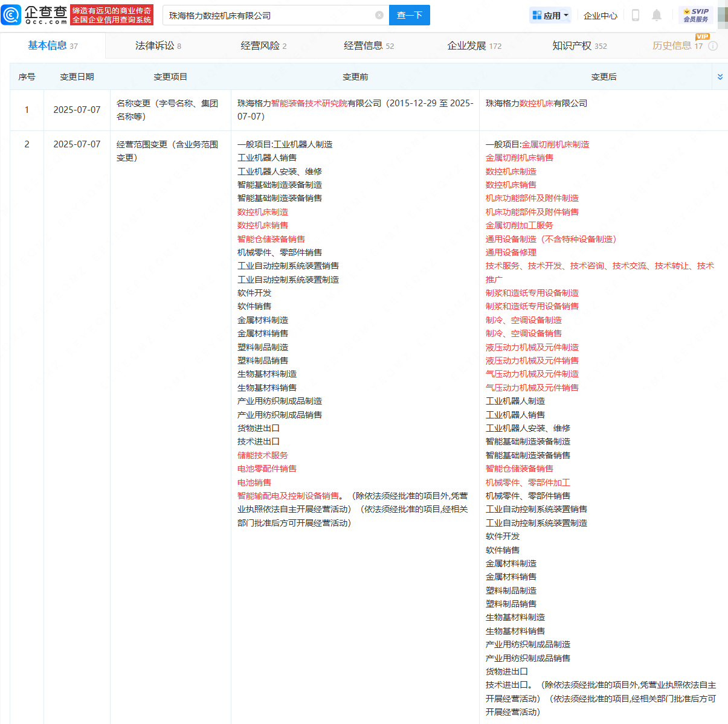Click the 变更日期 column header

coord(77,77)
